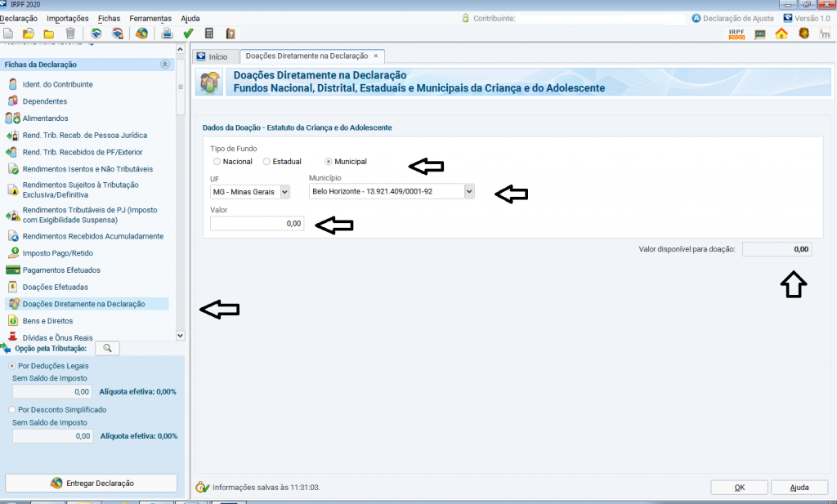Viewport: 837px width, 504px height.
Task: Select the Estadual fund type
Action: pyautogui.click(x=267, y=162)
